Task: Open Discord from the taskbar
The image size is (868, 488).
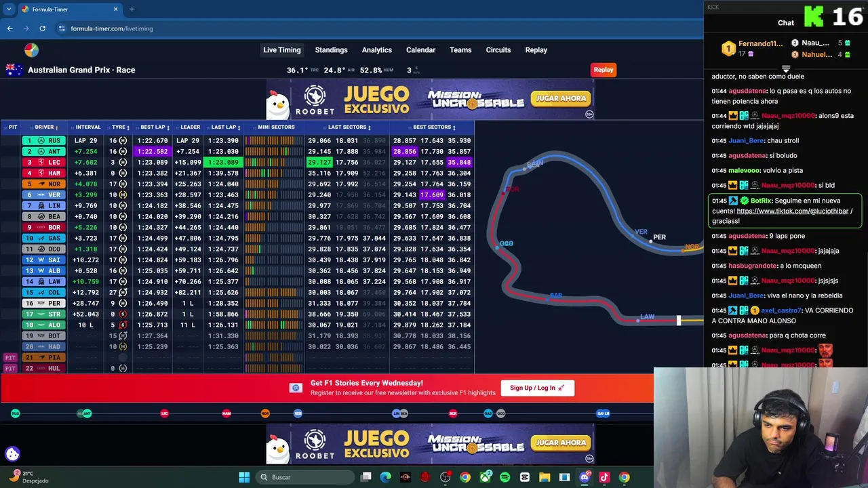Action: point(585,477)
